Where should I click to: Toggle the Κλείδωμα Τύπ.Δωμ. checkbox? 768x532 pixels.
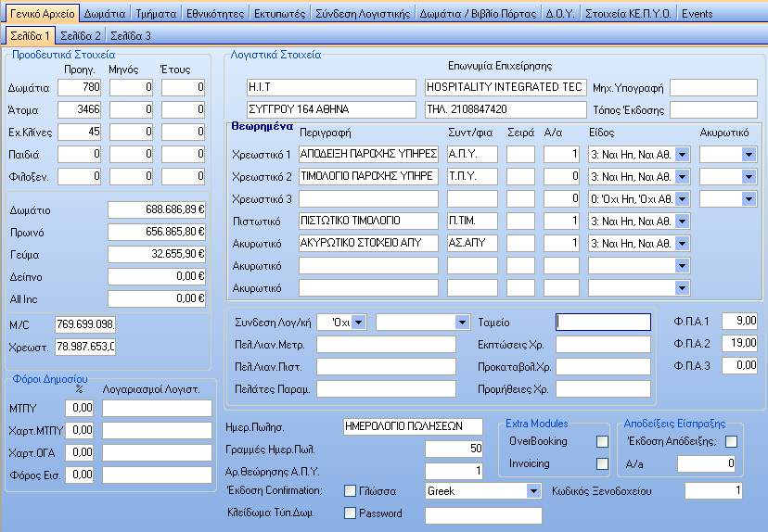[350, 513]
